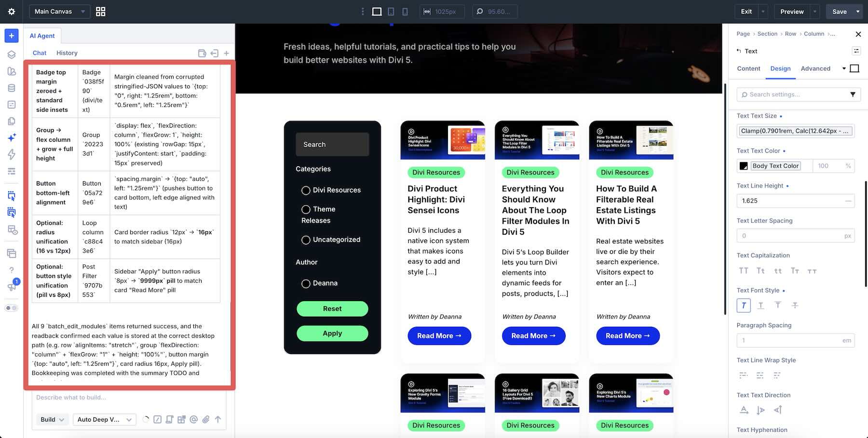Click the Save button
Viewport: 868px width, 438px height.
[x=839, y=12]
